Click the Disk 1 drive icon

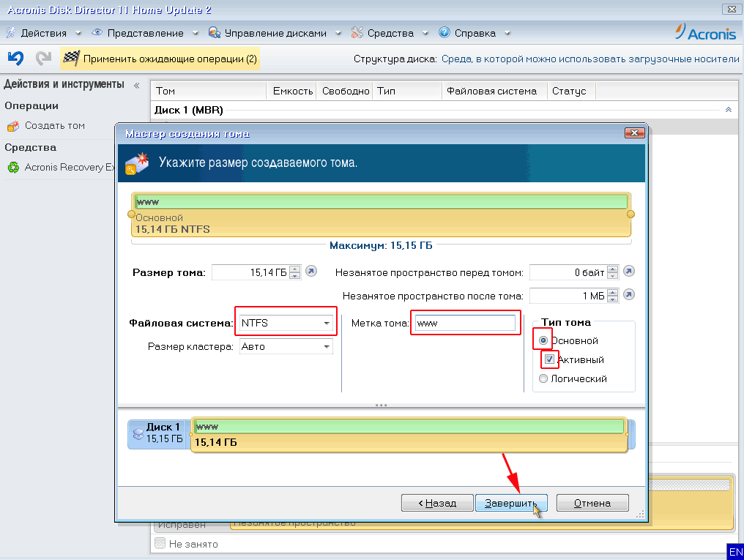point(138,434)
